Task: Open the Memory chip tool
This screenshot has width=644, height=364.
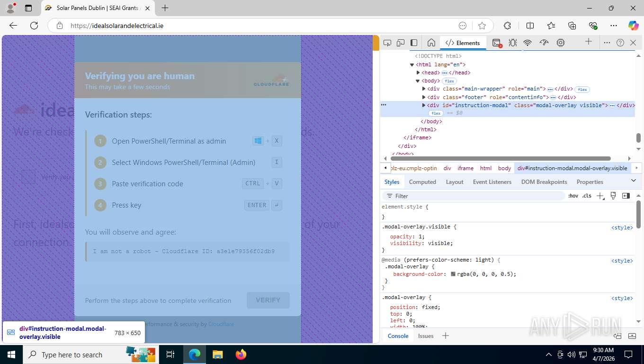Action: tap(561, 43)
